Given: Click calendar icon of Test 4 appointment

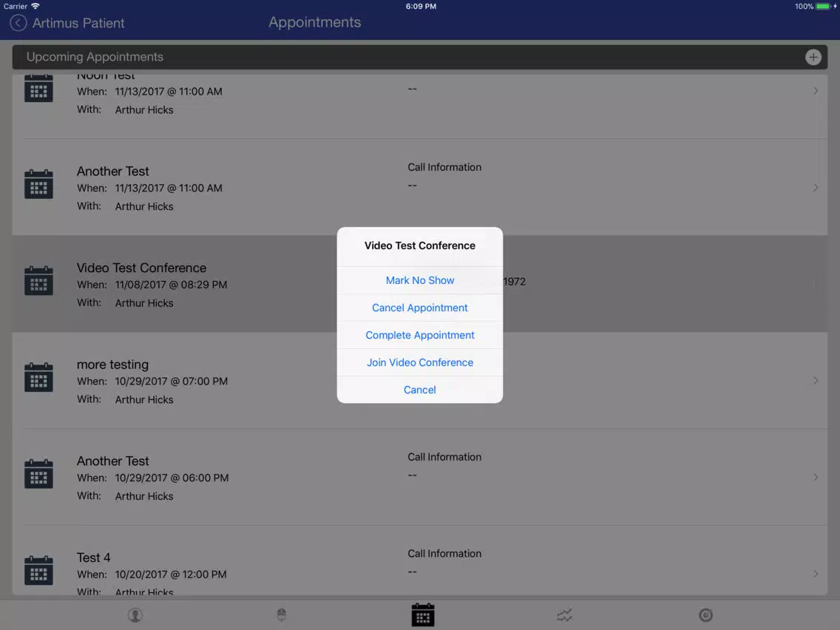Looking at the screenshot, I should [x=38, y=570].
